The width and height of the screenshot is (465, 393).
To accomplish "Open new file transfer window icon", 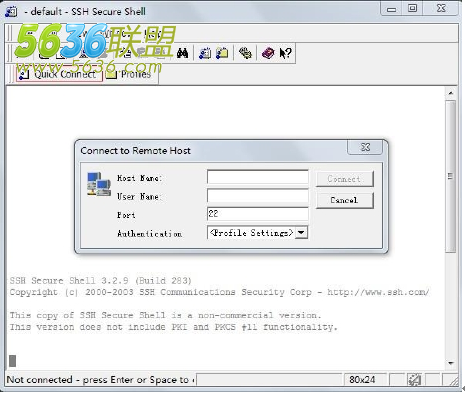I will click(222, 53).
